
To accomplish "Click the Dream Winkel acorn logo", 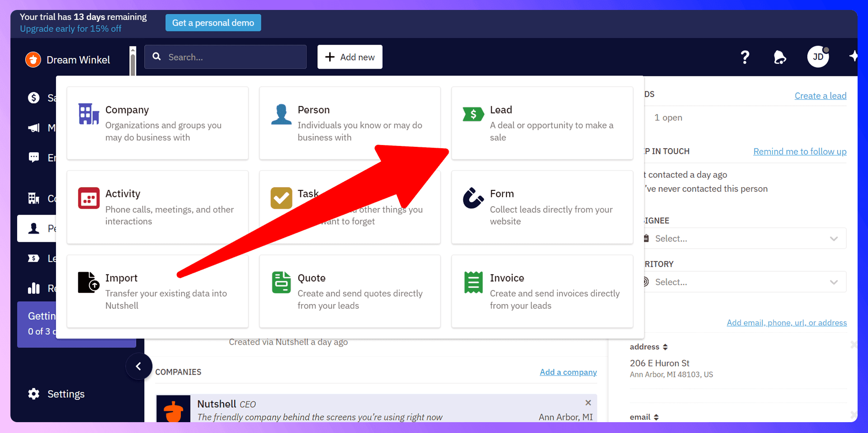I will click(x=33, y=59).
